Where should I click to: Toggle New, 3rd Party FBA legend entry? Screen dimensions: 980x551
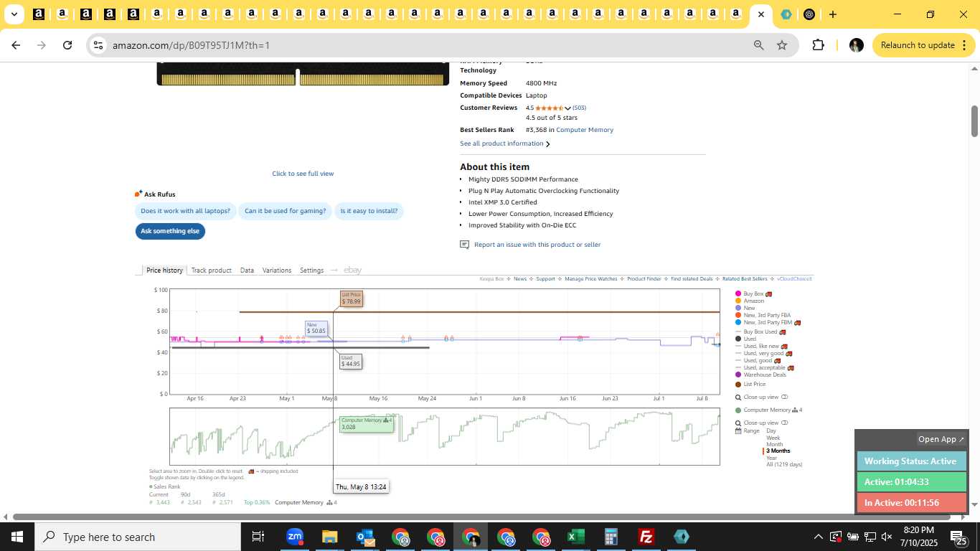763,316
